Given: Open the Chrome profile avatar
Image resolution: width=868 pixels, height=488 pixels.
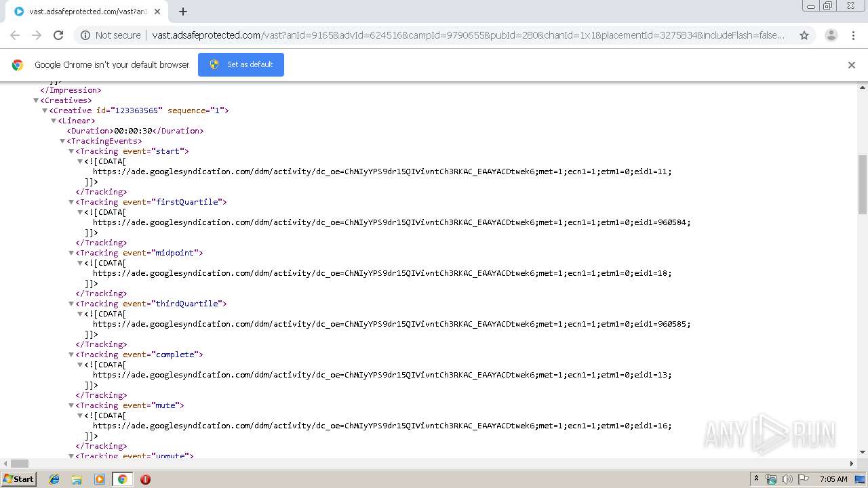Looking at the screenshot, I should [831, 35].
